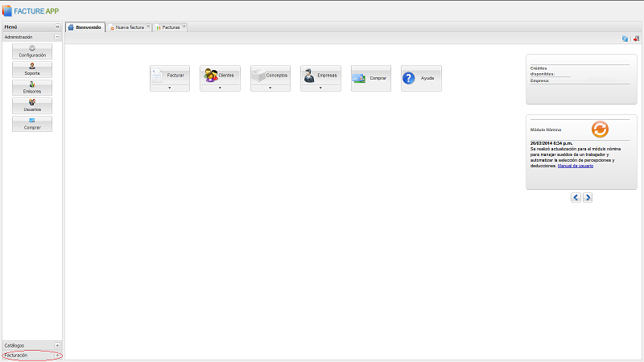Expand the Facturar dropdown arrow
Viewport: 644px width, 362px height.
(x=170, y=88)
